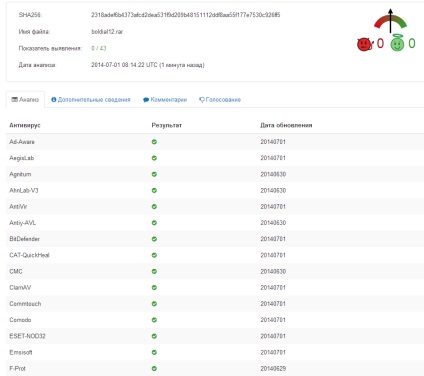
Task: Open the Анализ tab
Action: click(x=25, y=100)
